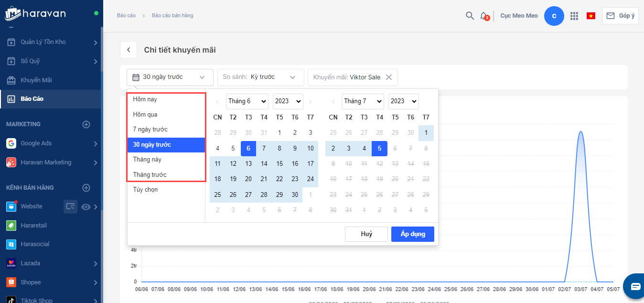
Task: Remove the Viktor Sale filter
Action: coord(389,77)
